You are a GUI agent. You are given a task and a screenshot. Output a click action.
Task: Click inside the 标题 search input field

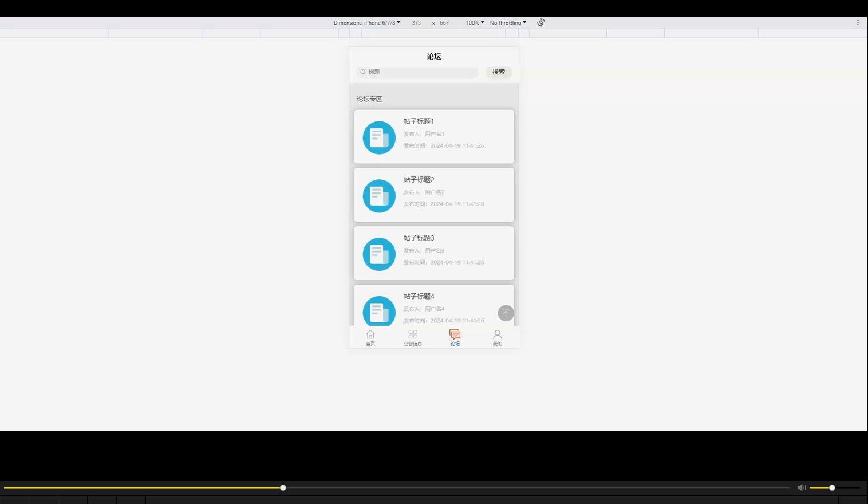pyautogui.click(x=417, y=72)
